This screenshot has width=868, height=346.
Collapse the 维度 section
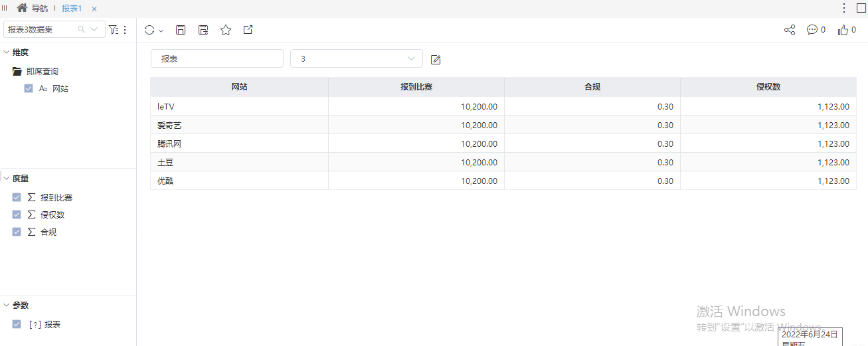click(x=7, y=52)
